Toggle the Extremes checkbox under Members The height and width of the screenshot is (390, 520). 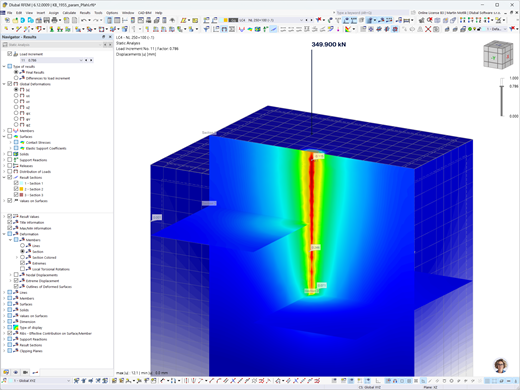[x=22, y=263]
